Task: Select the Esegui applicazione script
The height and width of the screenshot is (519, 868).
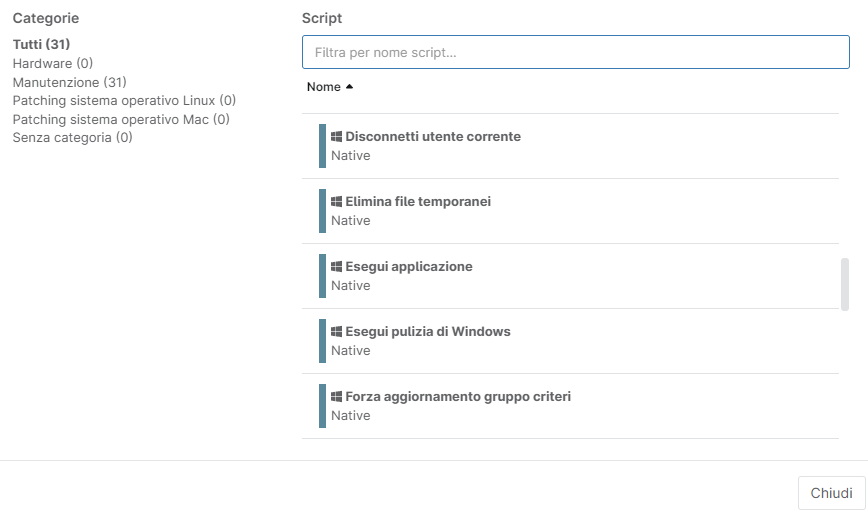Action: tap(570, 276)
